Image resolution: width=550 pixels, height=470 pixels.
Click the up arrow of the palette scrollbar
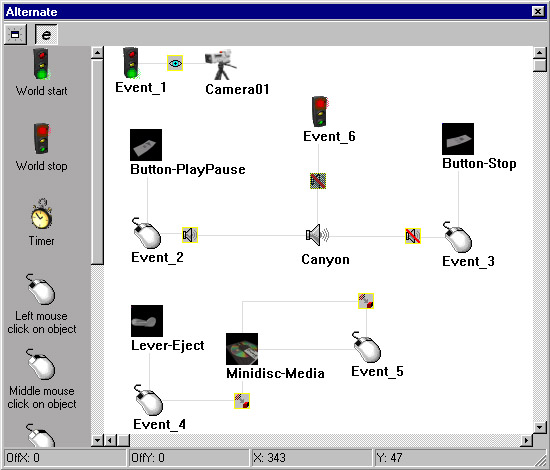[97, 53]
